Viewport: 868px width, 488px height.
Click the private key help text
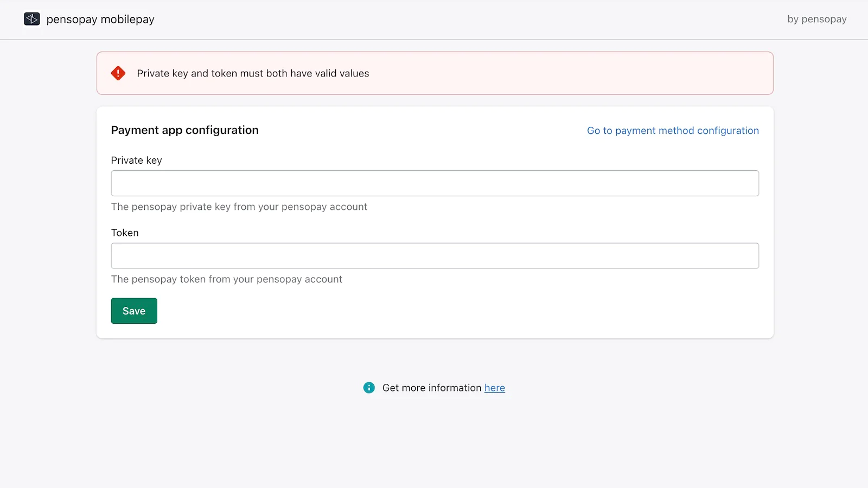(239, 207)
